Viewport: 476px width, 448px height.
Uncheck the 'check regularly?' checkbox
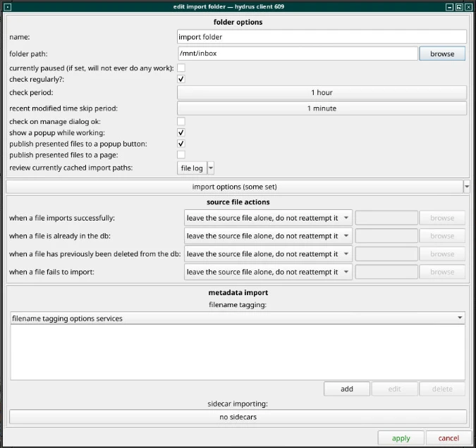coord(181,80)
